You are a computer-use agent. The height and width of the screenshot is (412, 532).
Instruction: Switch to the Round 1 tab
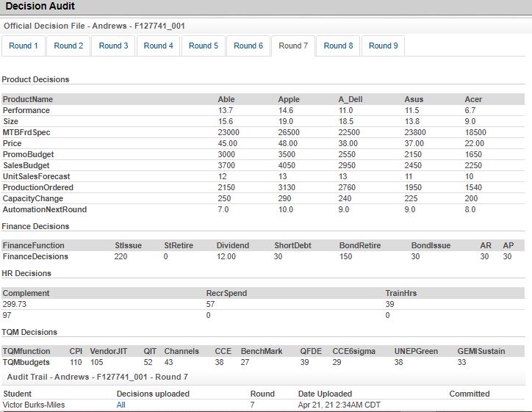click(24, 46)
